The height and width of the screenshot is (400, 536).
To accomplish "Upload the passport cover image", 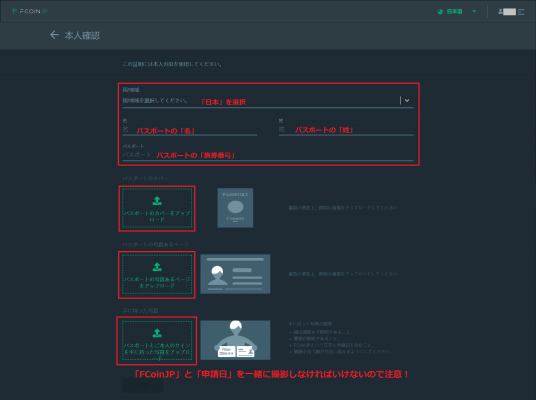I will [x=157, y=209].
